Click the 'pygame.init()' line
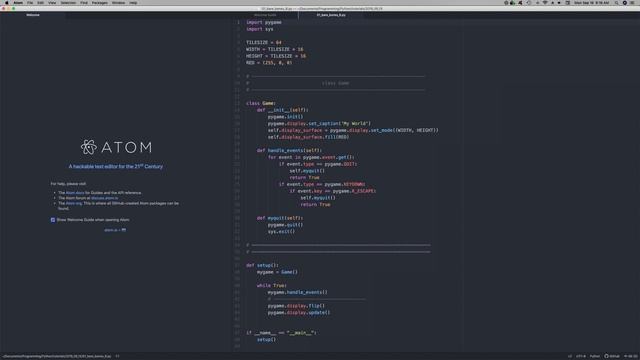 coord(285,117)
